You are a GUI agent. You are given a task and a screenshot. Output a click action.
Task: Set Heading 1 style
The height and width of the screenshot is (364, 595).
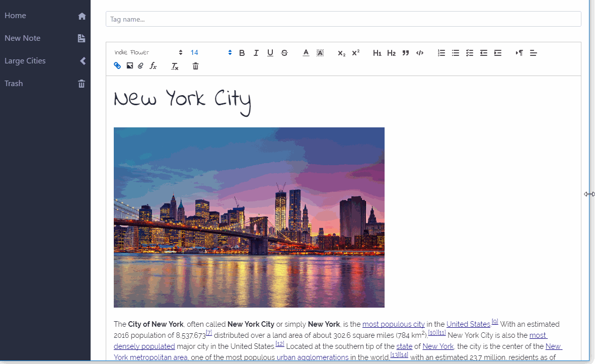[x=377, y=53]
